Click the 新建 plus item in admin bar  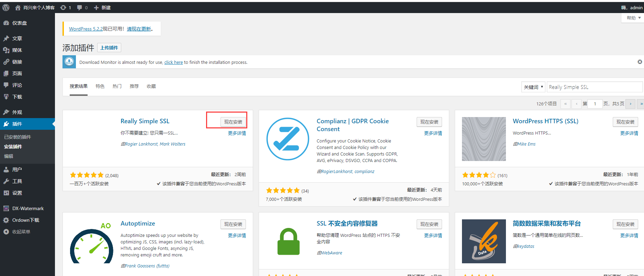102,8
